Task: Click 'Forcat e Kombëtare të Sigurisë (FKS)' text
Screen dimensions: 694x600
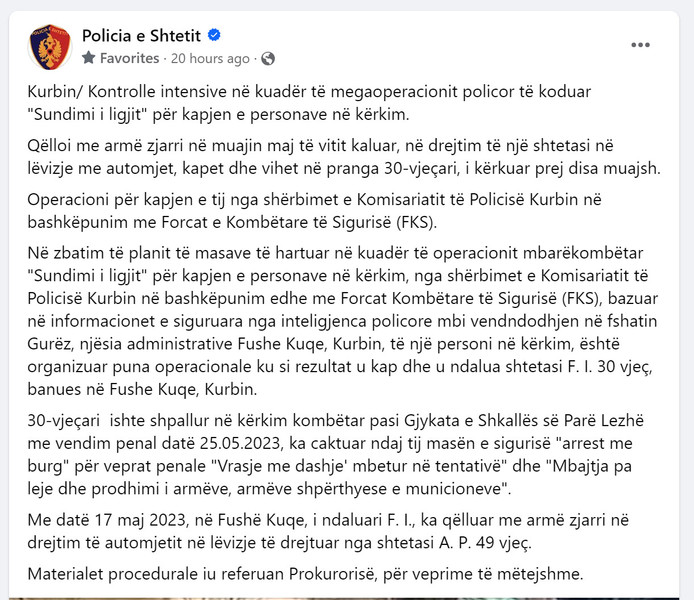Action: pyautogui.click(x=297, y=222)
